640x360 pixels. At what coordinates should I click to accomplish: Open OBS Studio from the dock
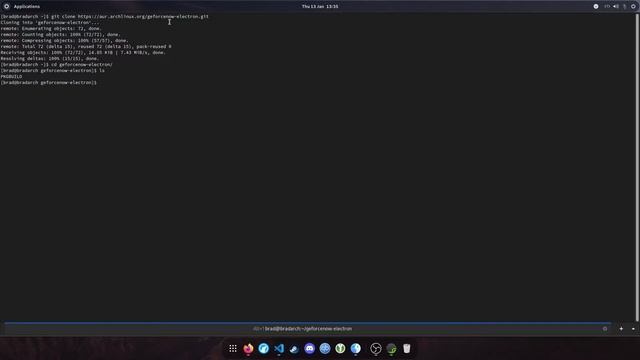click(x=376, y=349)
